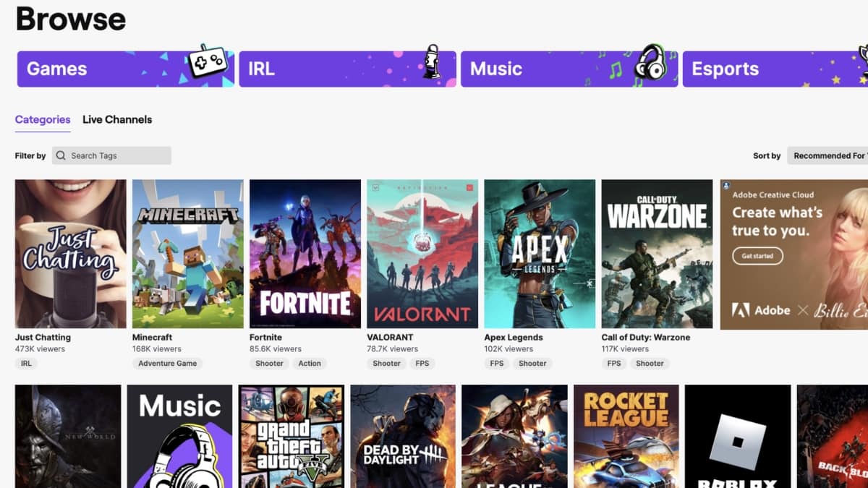Click 473K viewers under Just Chatting
Image resolution: width=868 pixels, height=488 pixels.
pos(40,349)
